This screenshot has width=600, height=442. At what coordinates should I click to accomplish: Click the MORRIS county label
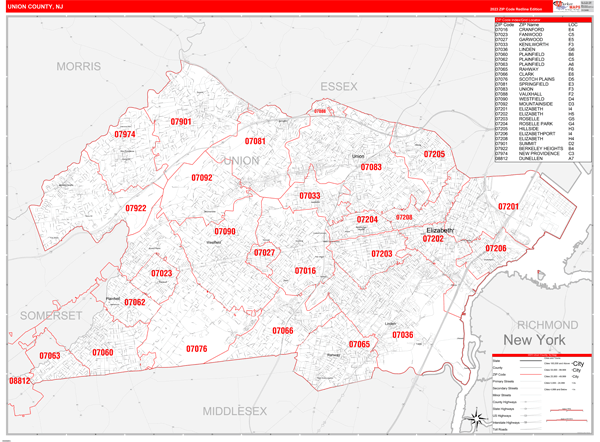click(79, 67)
